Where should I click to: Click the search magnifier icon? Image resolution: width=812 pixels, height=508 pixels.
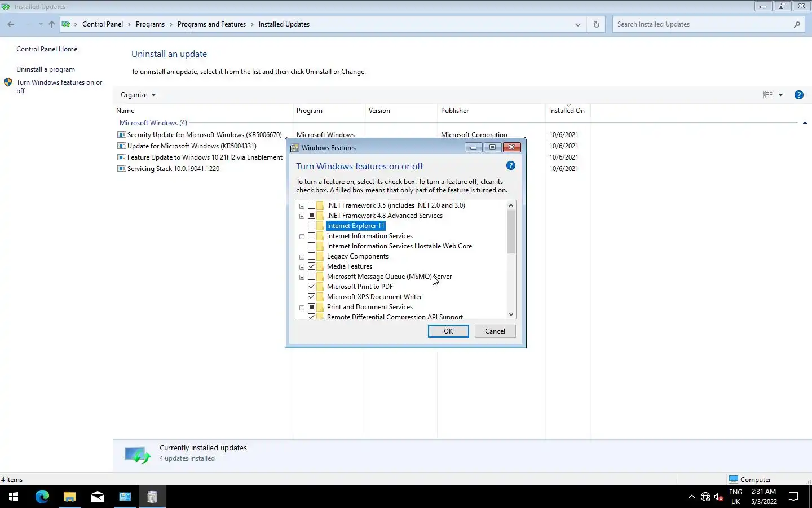(797, 24)
